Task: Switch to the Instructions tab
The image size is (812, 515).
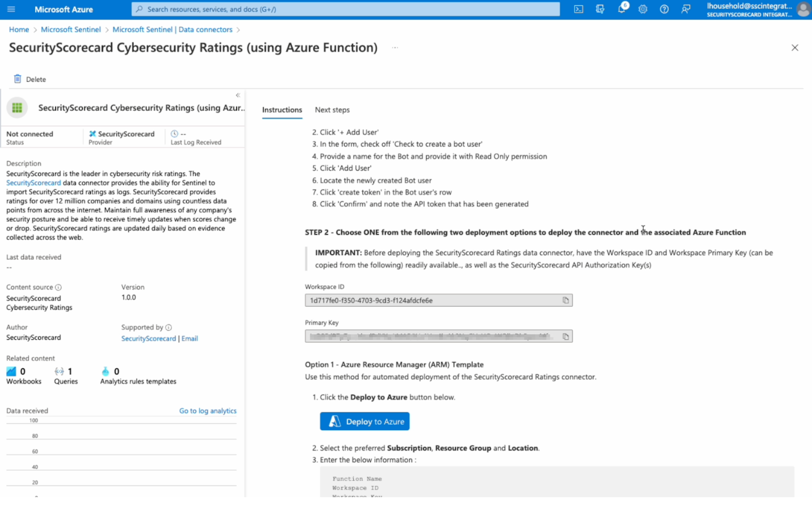Action: pos(282,110)
